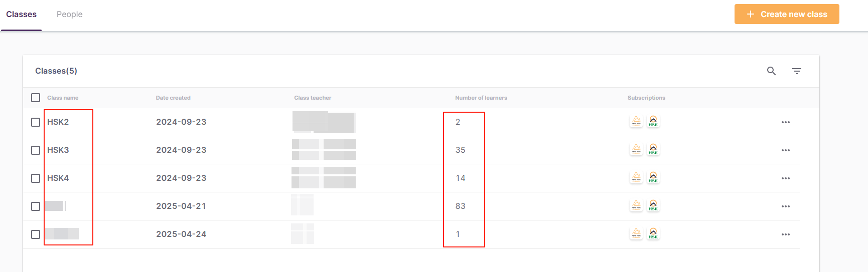Open the three-dot menu for HSK2
The image size is (868, 272).
(x=785, y=122)
